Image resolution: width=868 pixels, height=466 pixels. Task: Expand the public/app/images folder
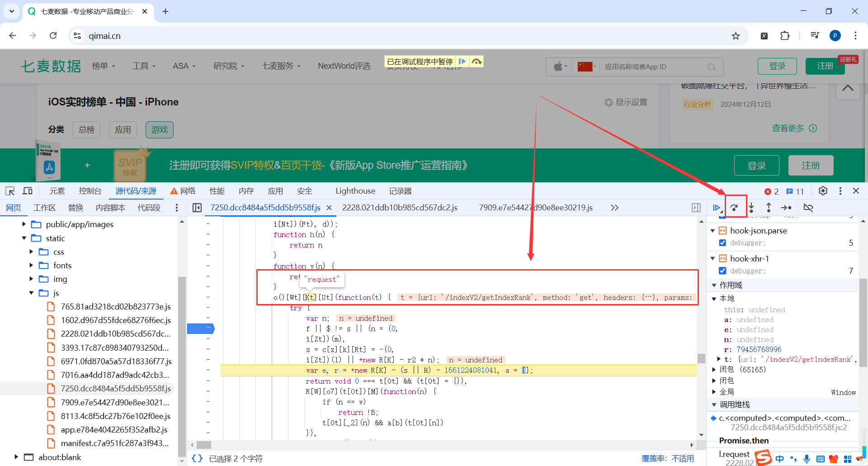(x=24, y=224)
